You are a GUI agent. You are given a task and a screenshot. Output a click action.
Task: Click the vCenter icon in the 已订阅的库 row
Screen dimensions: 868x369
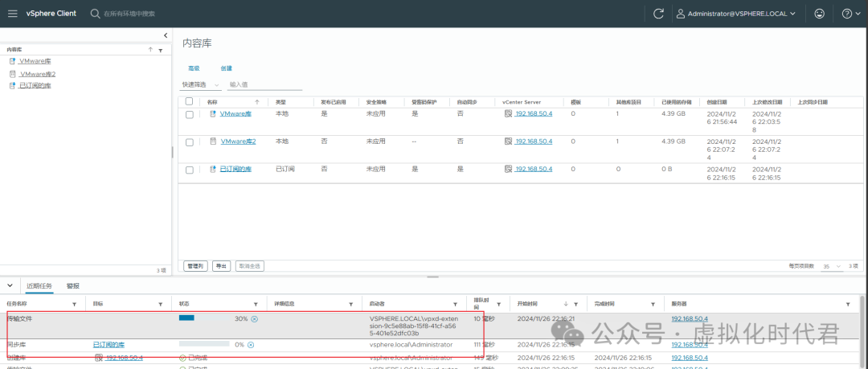(508, 169)
